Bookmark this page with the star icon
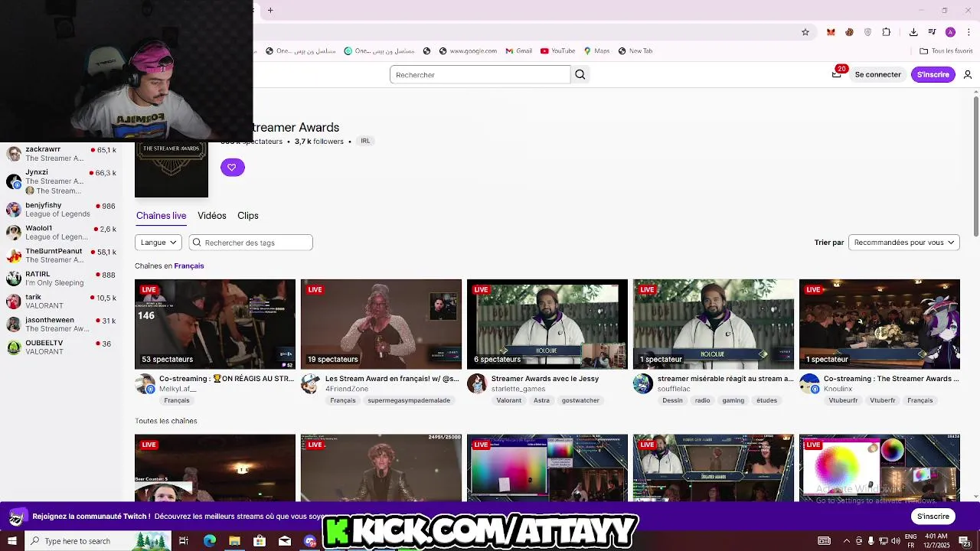Screen dimensions: 980x551 pyautogui.click(x=805, y=32)
